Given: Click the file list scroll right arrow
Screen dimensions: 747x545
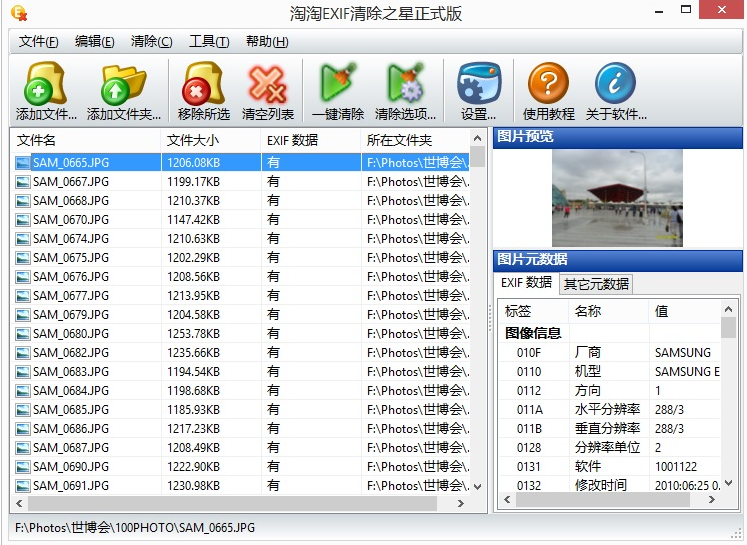Looking at the screenshot, I should [460, 503].
